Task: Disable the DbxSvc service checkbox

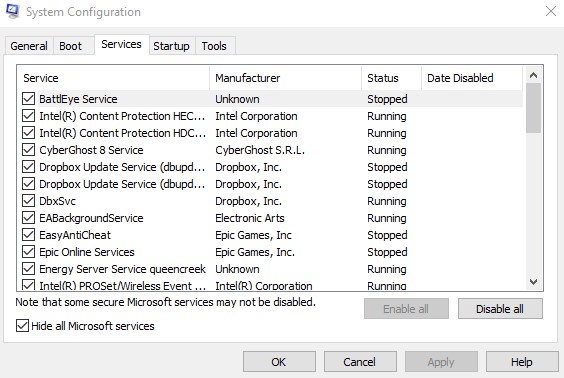Action: pos(28,201)
